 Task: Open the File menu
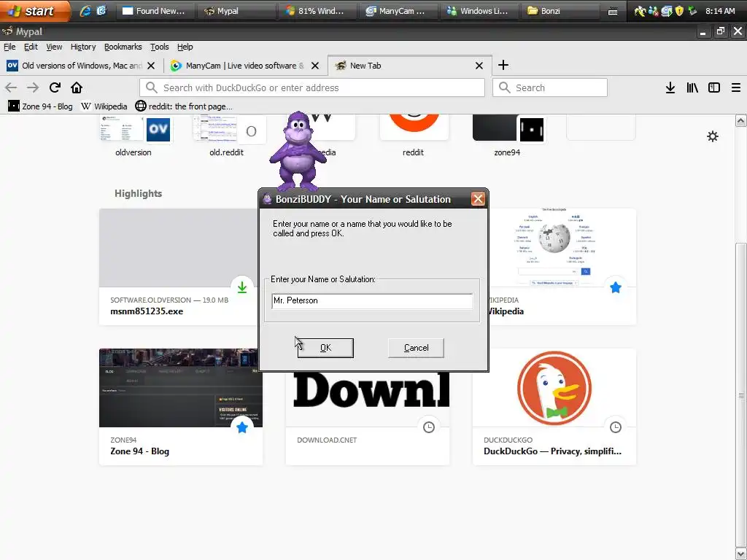(x=9, y=47)
